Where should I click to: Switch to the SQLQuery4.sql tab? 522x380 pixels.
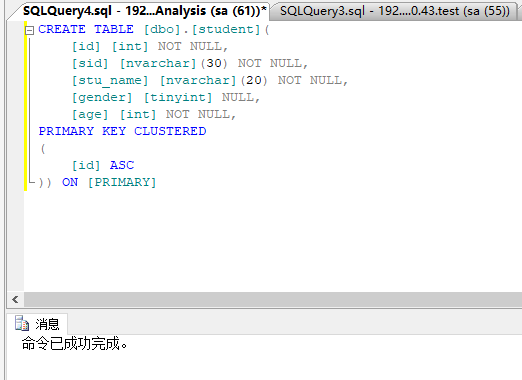[x=144, y=11]
